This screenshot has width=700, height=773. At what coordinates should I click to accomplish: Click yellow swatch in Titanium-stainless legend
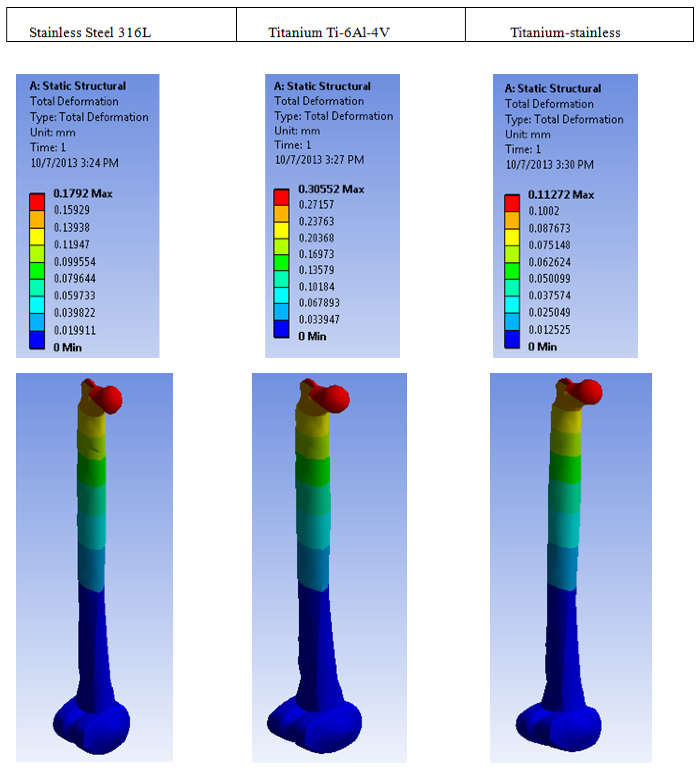[511, 237]
